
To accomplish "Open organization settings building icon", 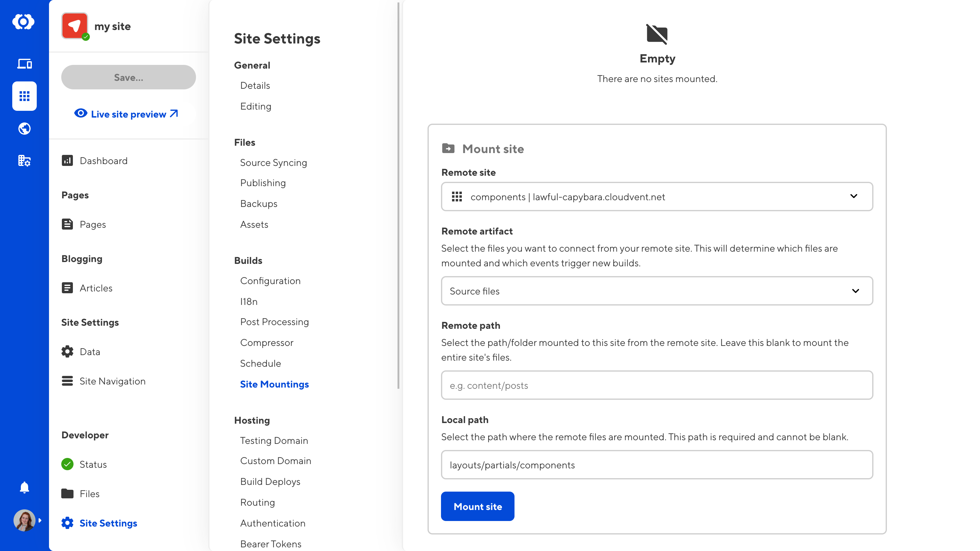I will pyautogui.click(x=24, y=161).
